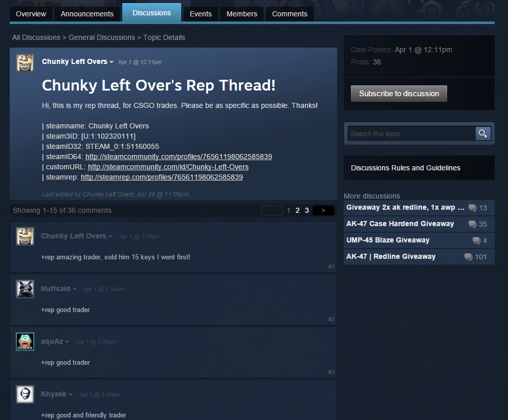Click the search magnifier icon button
Screen dimensions: 508x420
(483, 134)
